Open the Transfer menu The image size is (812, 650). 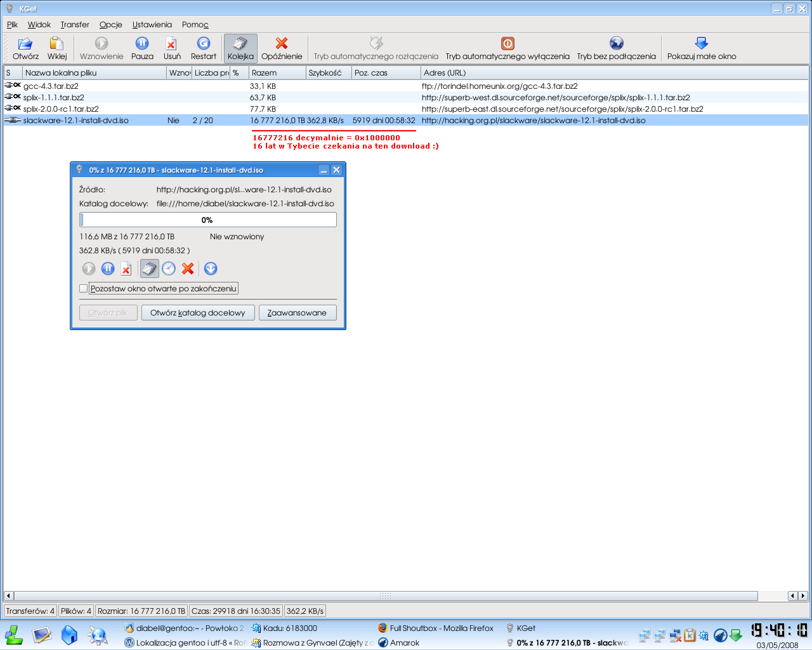coord(75,25)
